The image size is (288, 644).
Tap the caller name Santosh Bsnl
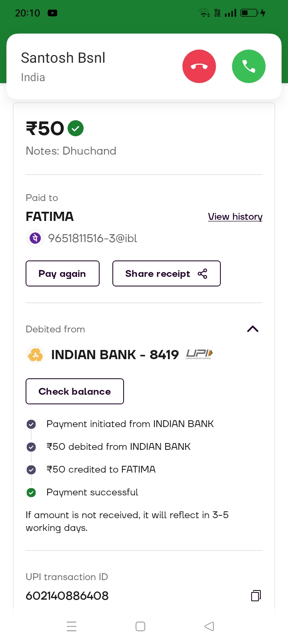[x=63, y=58]
